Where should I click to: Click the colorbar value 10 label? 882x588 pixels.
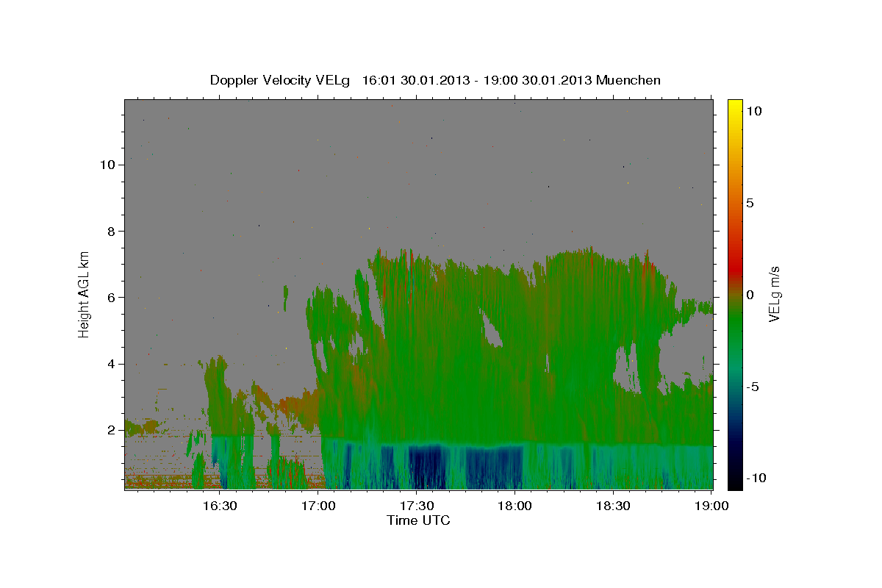pyautogui.click(x=753, y=110)
